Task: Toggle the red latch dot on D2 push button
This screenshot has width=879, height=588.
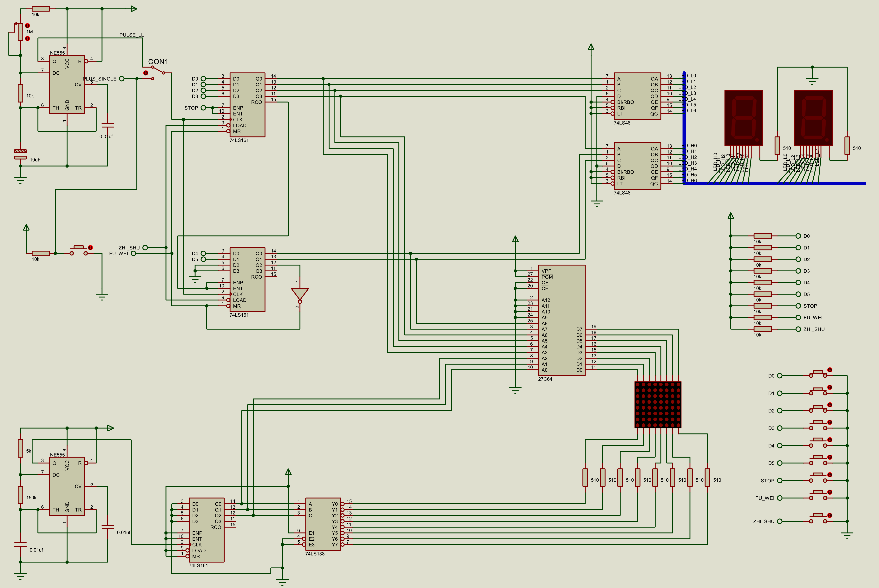Action: click(x=830, y=405)
